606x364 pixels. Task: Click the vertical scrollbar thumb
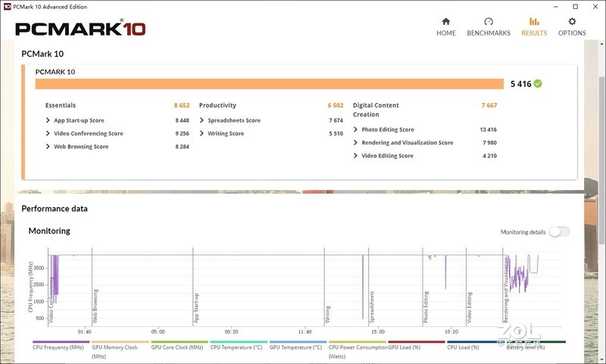[x=602, y=160]
